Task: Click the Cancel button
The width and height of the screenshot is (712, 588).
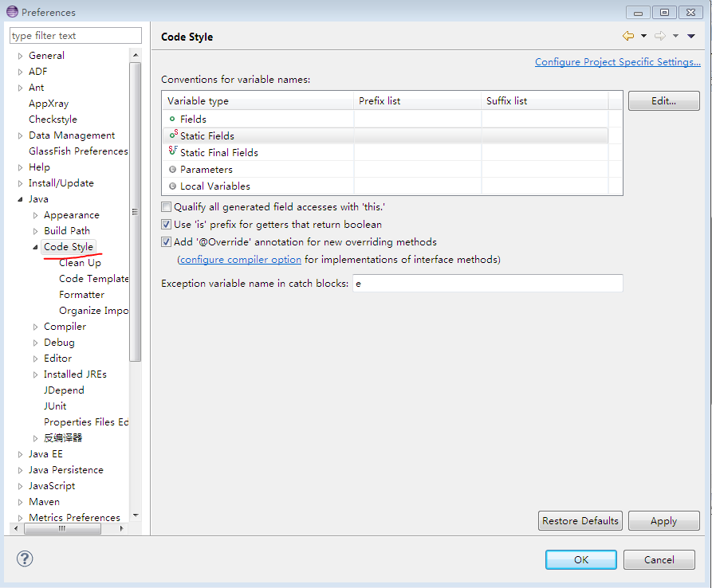Action: 659,560
